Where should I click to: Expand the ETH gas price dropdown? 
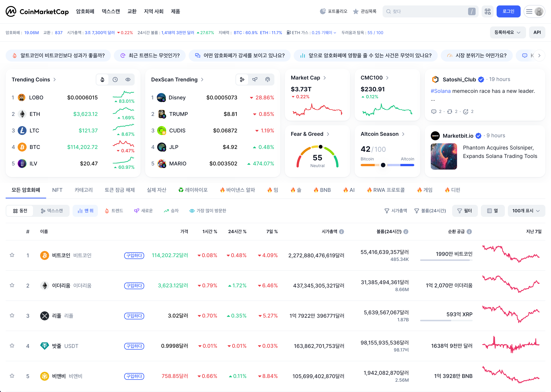point(335,33)
